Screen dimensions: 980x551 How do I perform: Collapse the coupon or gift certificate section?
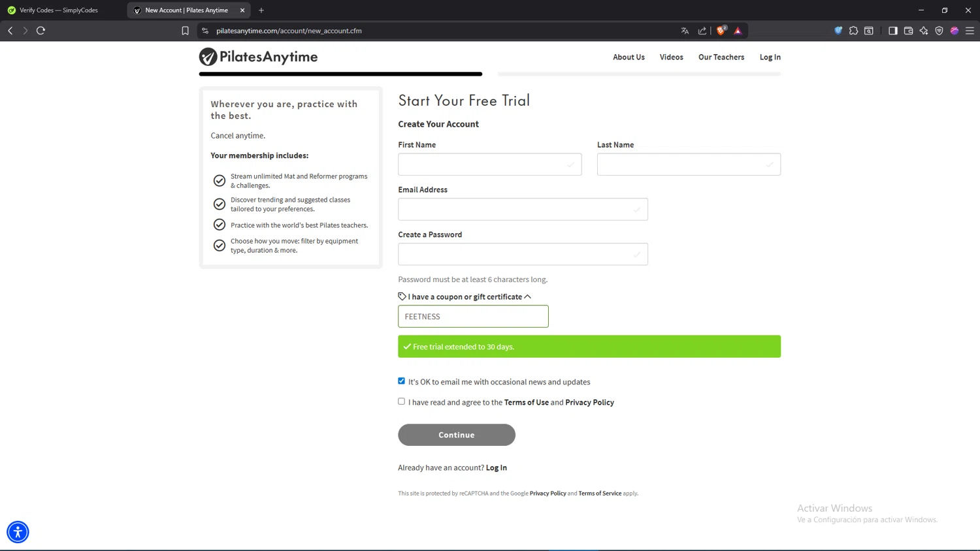pos(465,297)
